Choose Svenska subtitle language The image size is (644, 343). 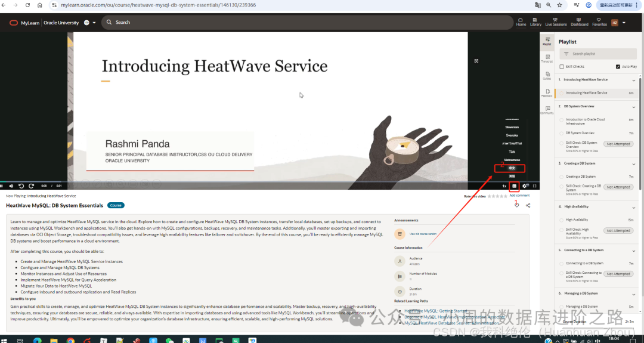(x=512, y=135)
